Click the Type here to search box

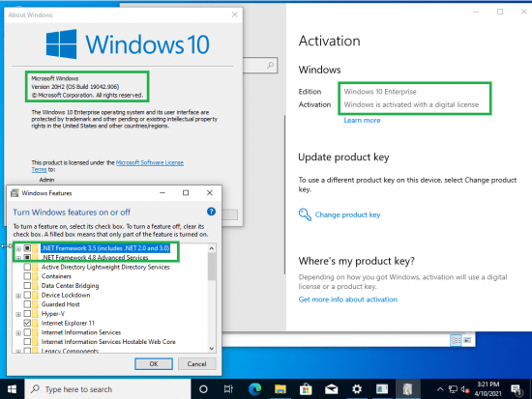tap(108, 389)
